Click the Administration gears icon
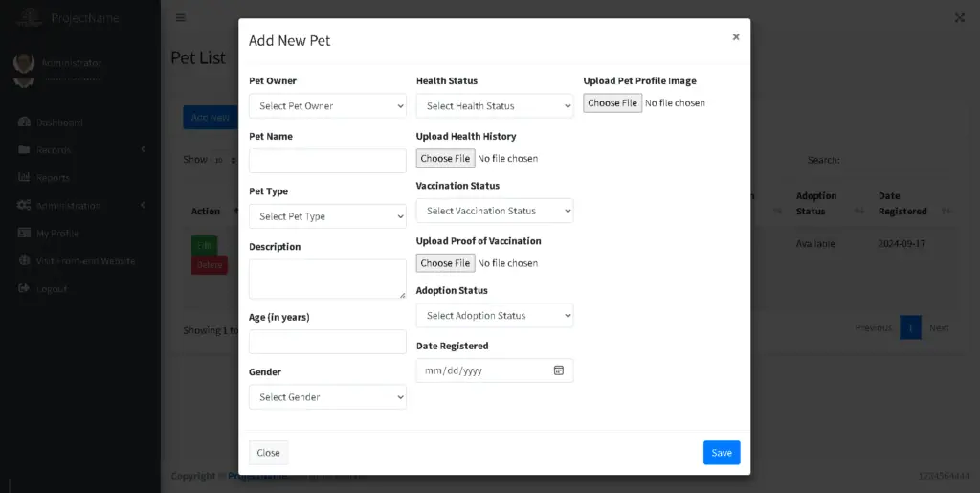The height and width of the screenshot is (493, 980). 24,205
